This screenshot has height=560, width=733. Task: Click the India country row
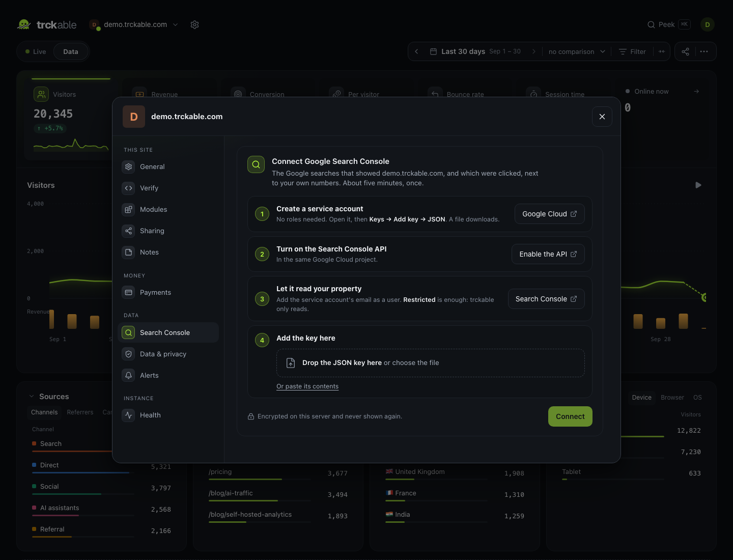(x=455, y=516)
